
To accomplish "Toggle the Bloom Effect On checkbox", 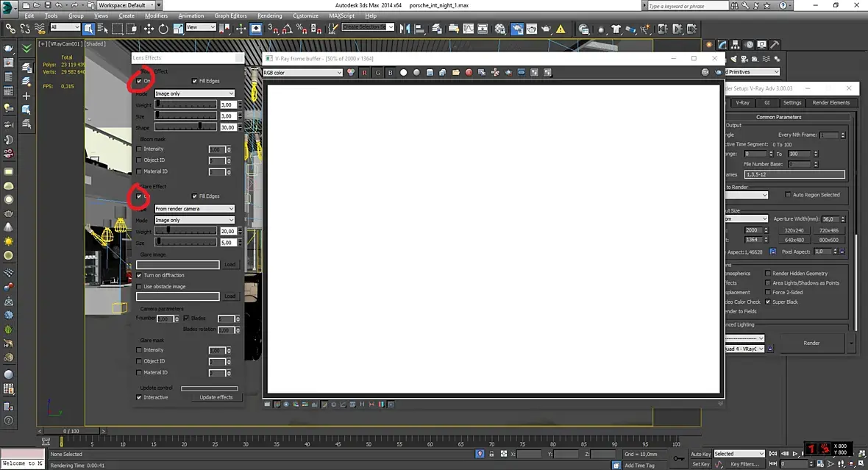I will click(139, 81).
